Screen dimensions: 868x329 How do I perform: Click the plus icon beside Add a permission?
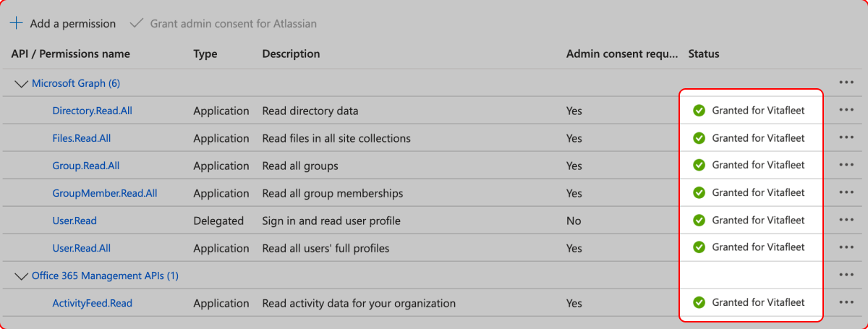click(17, 23)
